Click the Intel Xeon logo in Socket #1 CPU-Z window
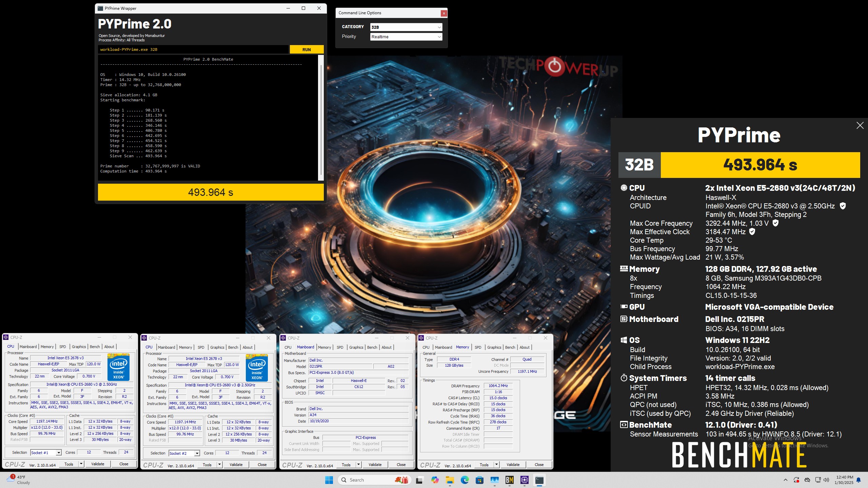This screenshot has height=488, width=868. pyautogui.click(x=118, y=367)
